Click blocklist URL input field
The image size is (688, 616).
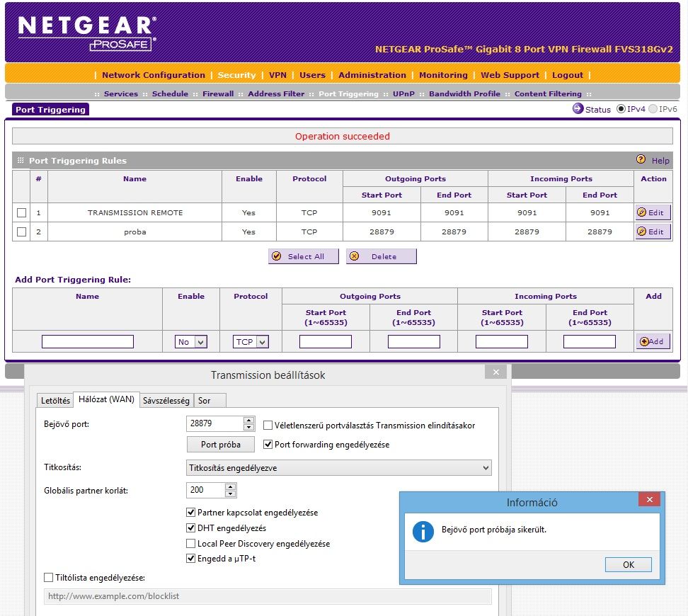point(268,596)
